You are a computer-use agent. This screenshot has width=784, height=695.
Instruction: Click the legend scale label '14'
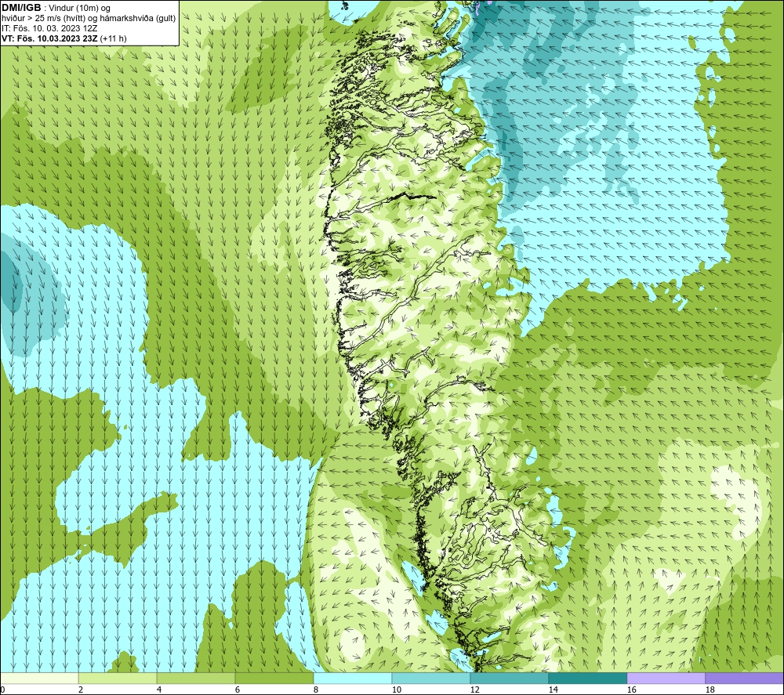(x=554, y=690)
